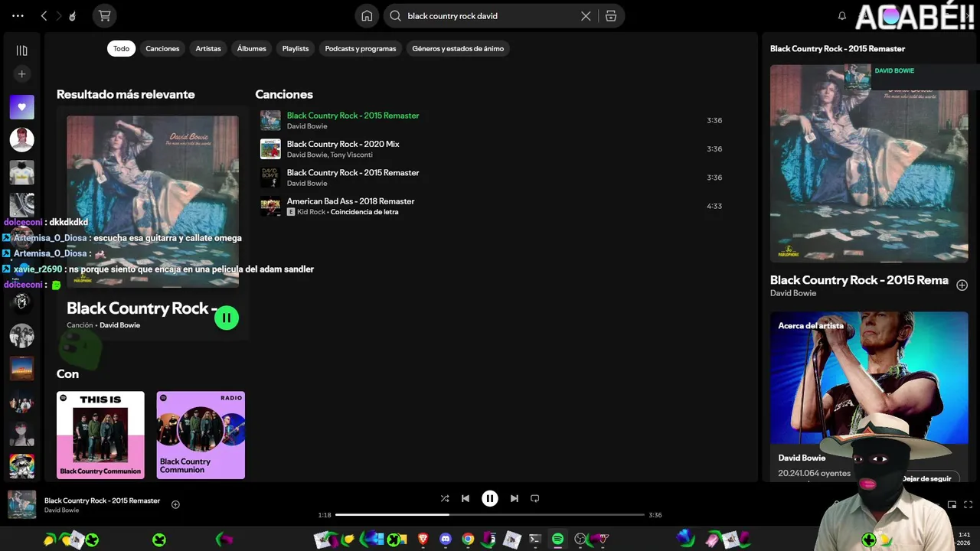
Task: Click the create plus button in sidebar
Action: pyautogui.click(x=21, y=74)
